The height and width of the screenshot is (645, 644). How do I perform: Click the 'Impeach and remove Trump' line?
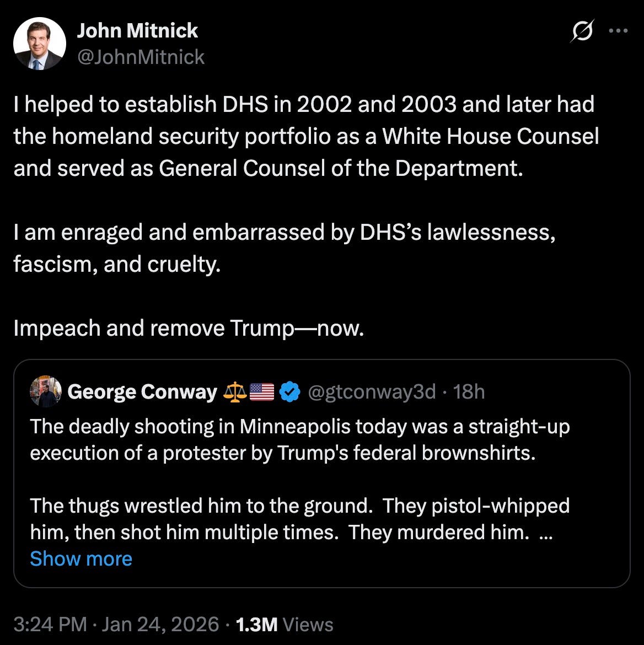[x=189, y=328]
